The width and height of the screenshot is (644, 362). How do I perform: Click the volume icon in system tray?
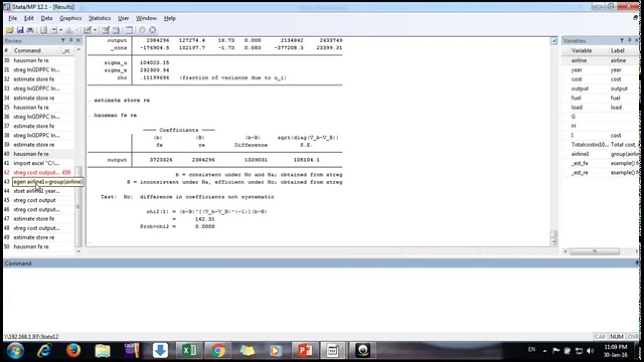point(590,350)
